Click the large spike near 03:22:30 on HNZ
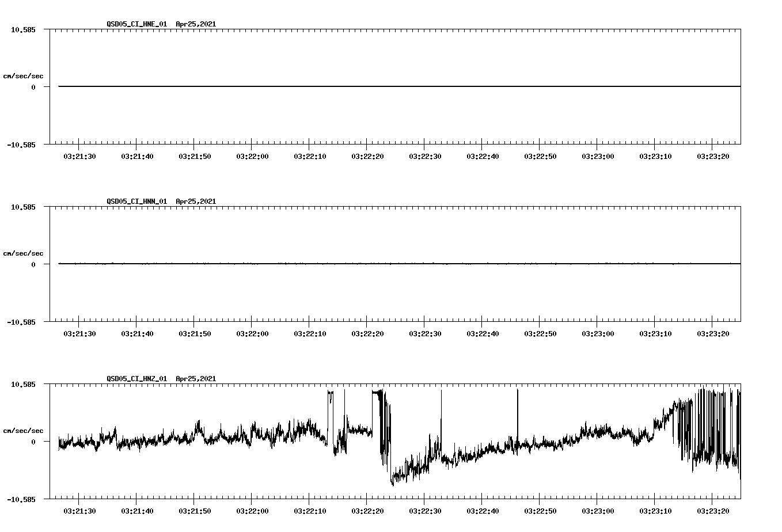The image size is (782, 532). click(x=441, y=415)
